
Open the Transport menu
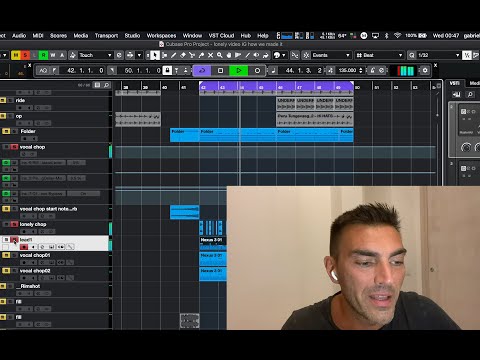tap(106, 36)
